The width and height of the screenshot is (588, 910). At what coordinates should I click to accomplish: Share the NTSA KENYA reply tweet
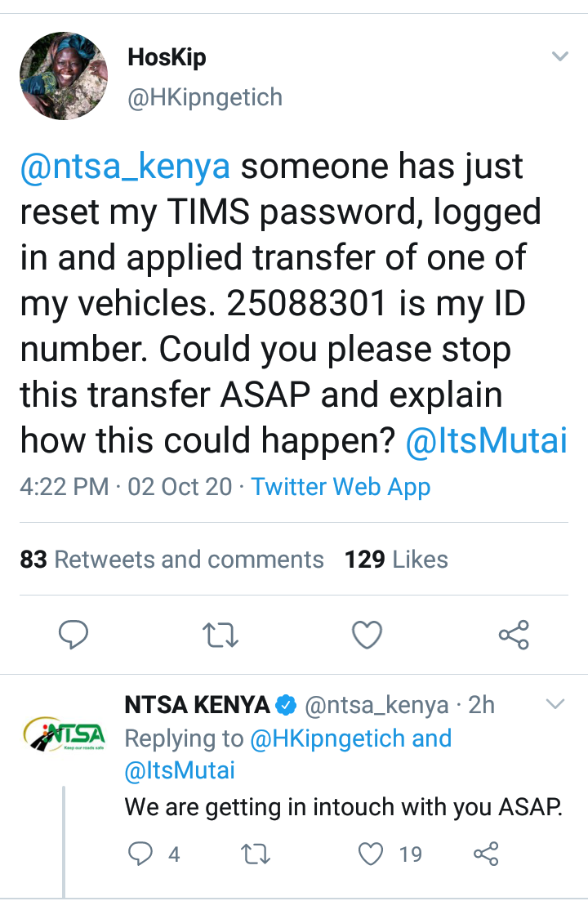point(486,854)
